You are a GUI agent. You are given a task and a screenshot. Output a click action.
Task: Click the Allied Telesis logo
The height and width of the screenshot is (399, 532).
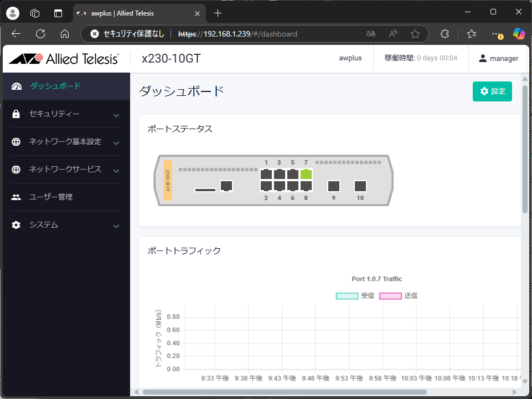pyautogui.click(x=64, y=59)
